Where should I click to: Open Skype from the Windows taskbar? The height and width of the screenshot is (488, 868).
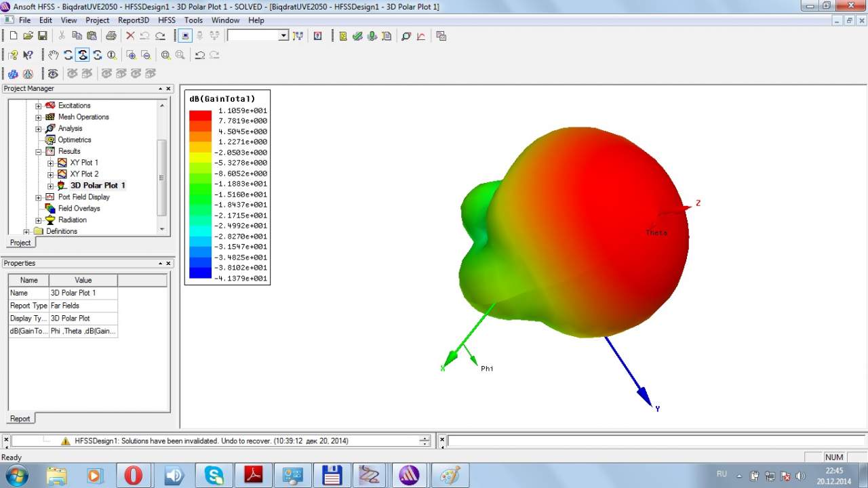(214, 475)
